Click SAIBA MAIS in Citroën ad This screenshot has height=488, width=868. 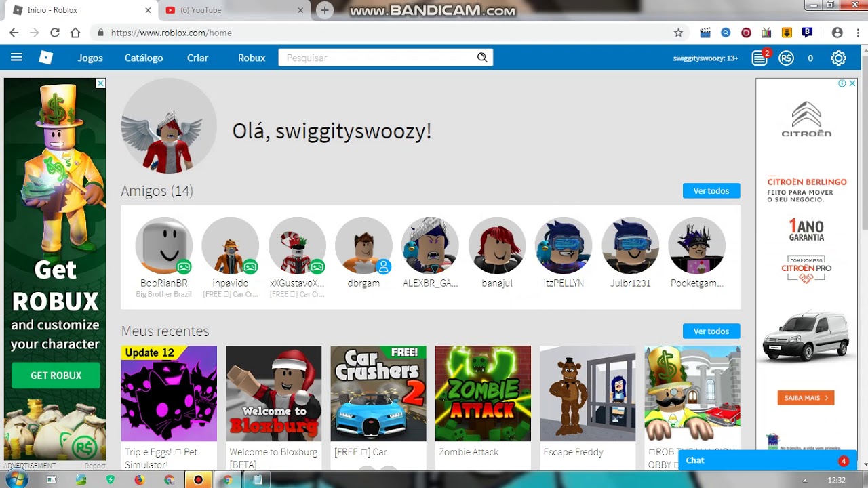pyautogui.click(x=806, y=398)
